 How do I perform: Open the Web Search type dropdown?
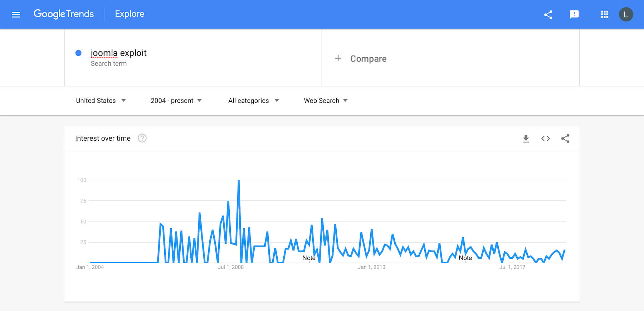[326, 101]
